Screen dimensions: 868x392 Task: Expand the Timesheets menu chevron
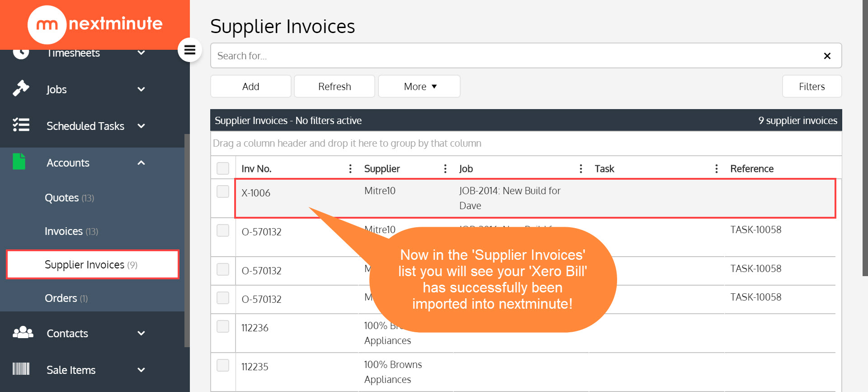click(x=141, y=53)
